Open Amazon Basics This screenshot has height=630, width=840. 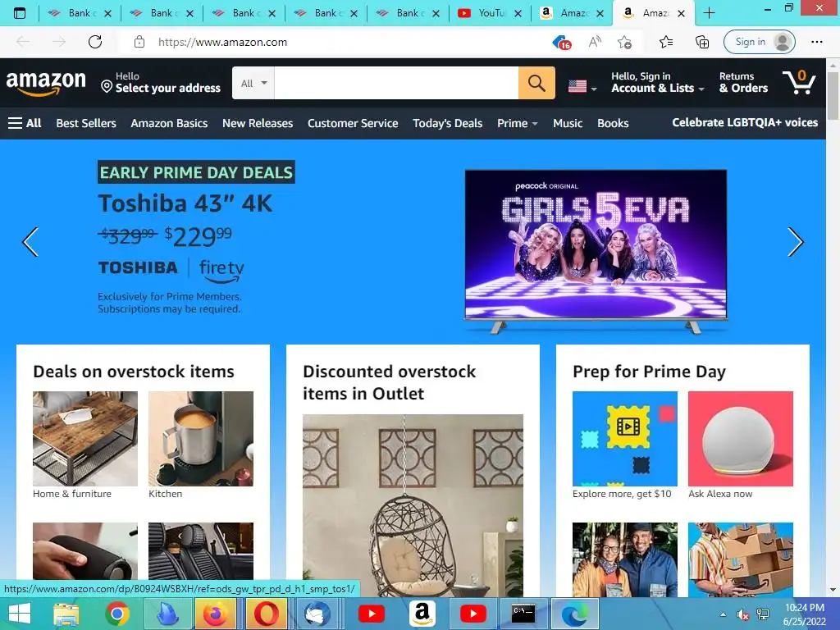pos(169,123)
